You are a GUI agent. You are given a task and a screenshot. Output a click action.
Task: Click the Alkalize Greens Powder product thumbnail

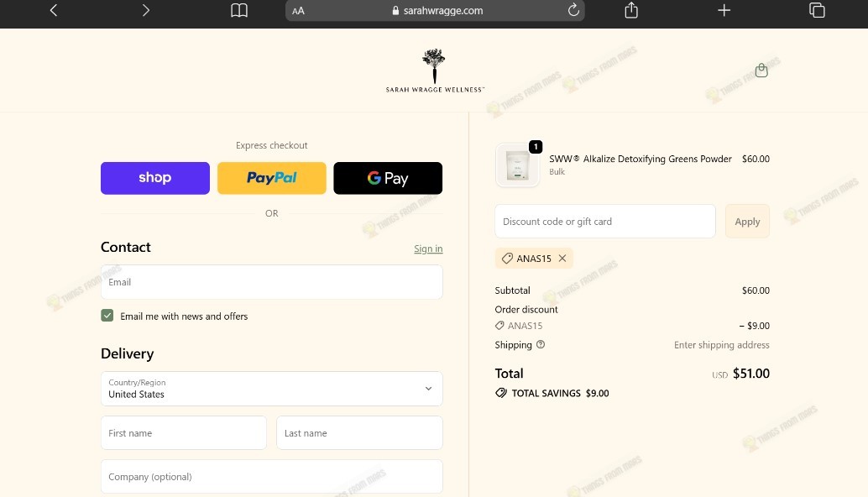(x=518, y=165)
